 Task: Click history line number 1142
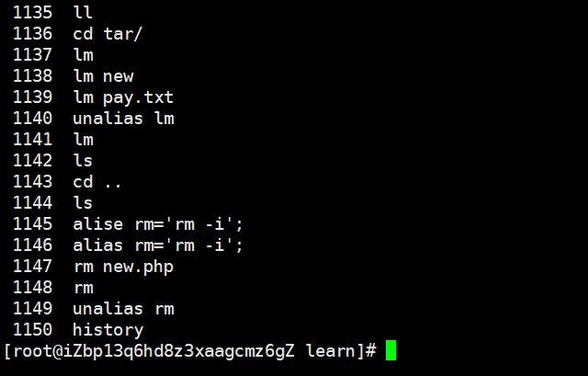click(33, 161)
